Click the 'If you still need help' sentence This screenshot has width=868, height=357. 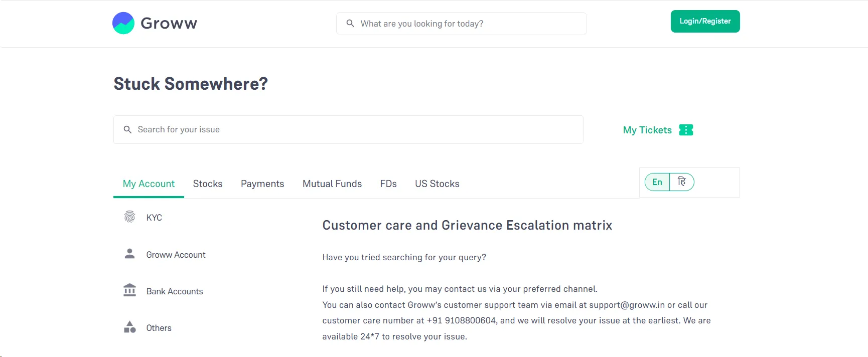(x=460, y=289)
